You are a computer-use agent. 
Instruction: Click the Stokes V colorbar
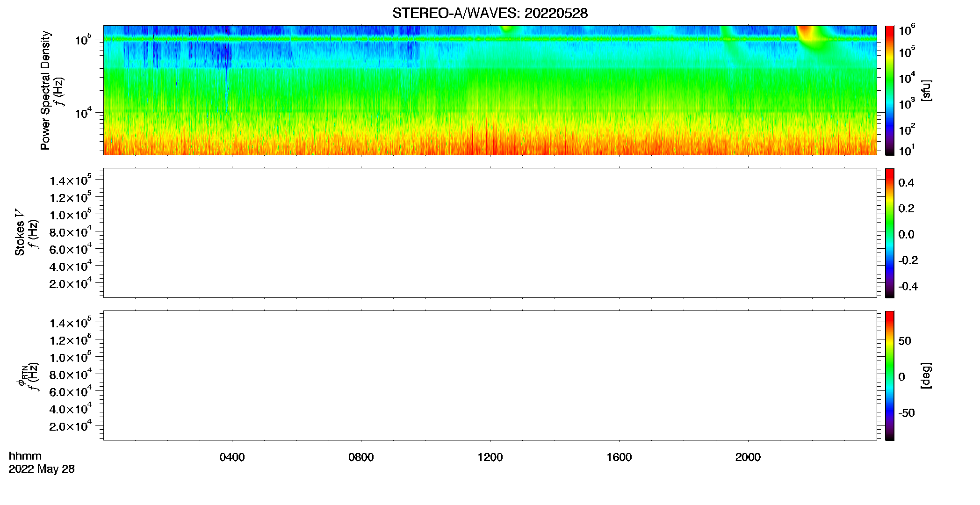[890, 233]
